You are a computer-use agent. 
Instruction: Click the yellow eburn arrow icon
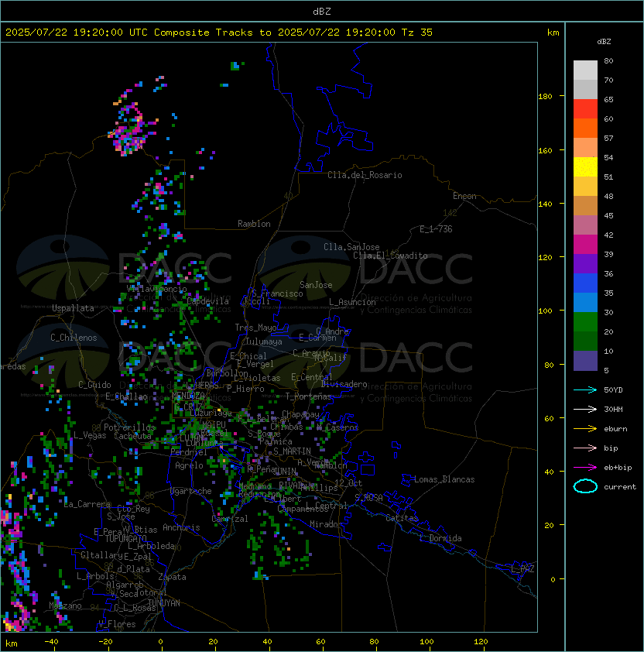point(585,429)
